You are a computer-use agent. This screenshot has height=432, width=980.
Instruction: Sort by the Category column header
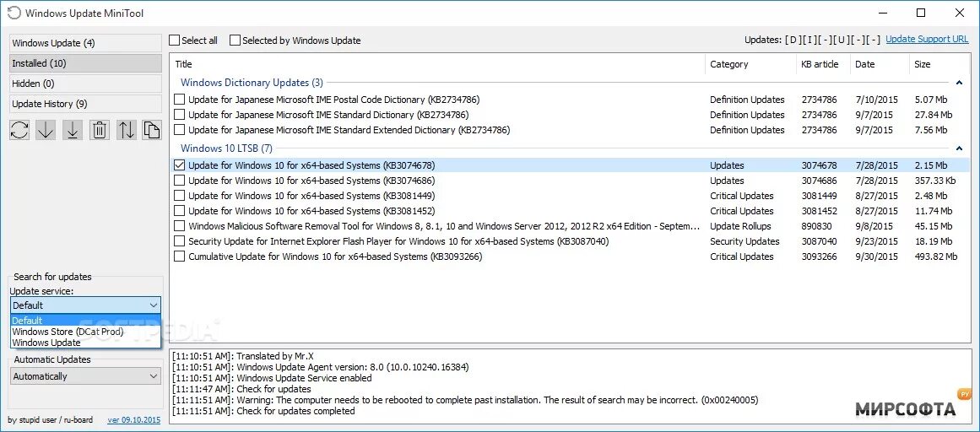point(750,64)
